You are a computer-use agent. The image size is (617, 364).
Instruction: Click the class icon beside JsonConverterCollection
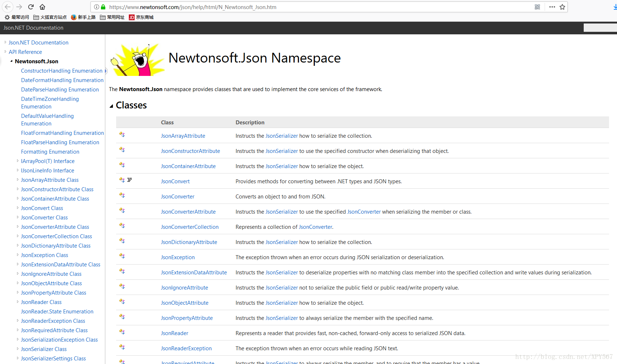coord(122,226)
